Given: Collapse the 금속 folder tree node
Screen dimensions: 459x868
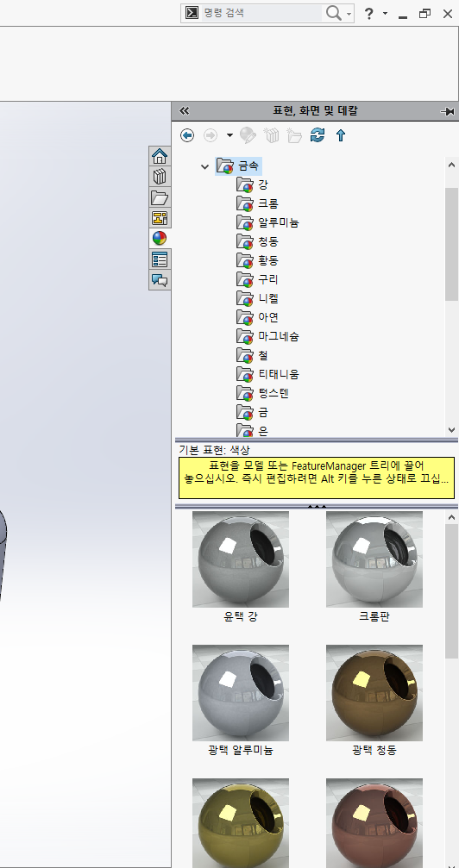Looking at the screenshot, I should (x=204, y=166).
